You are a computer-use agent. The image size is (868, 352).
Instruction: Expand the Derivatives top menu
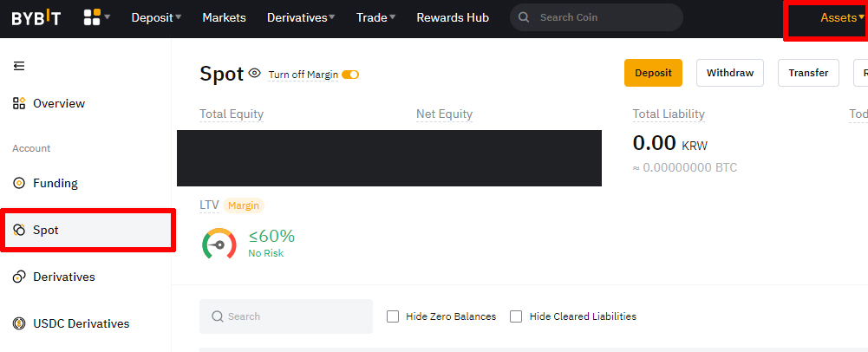[301, 17]
